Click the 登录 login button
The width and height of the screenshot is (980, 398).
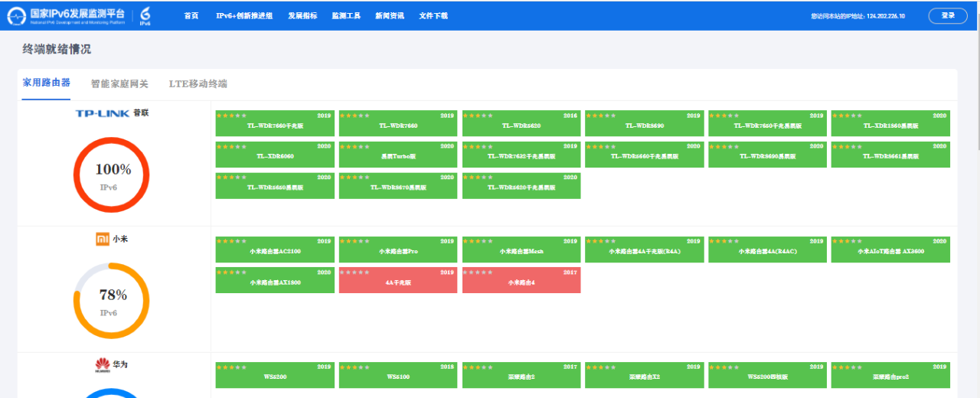[x=948, y=15]
